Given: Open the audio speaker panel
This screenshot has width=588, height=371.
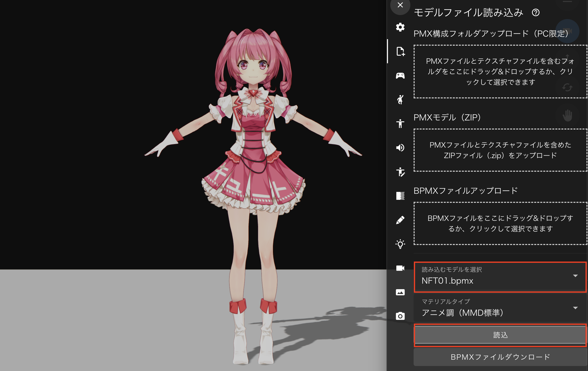Looking at the screenshot, I should pyautogui.click(x=400, y=148).
